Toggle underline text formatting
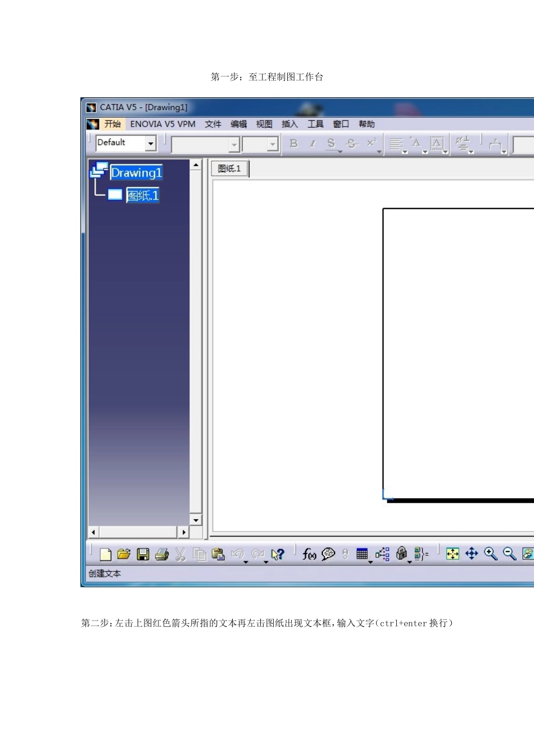 331,143
